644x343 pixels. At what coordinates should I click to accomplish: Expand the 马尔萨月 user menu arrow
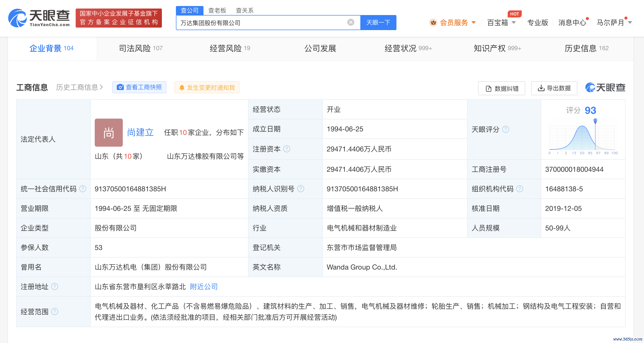pyautogui.click(x=630, y=23)
